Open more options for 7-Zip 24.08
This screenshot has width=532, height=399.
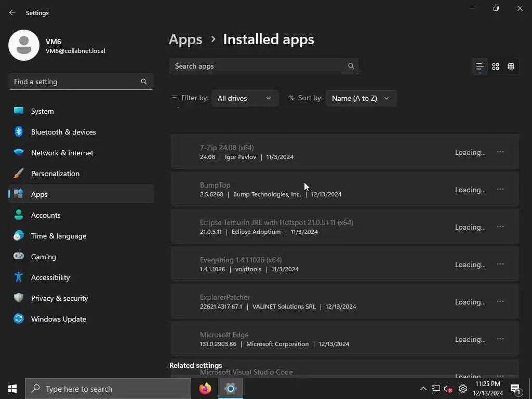click(500, 152)
